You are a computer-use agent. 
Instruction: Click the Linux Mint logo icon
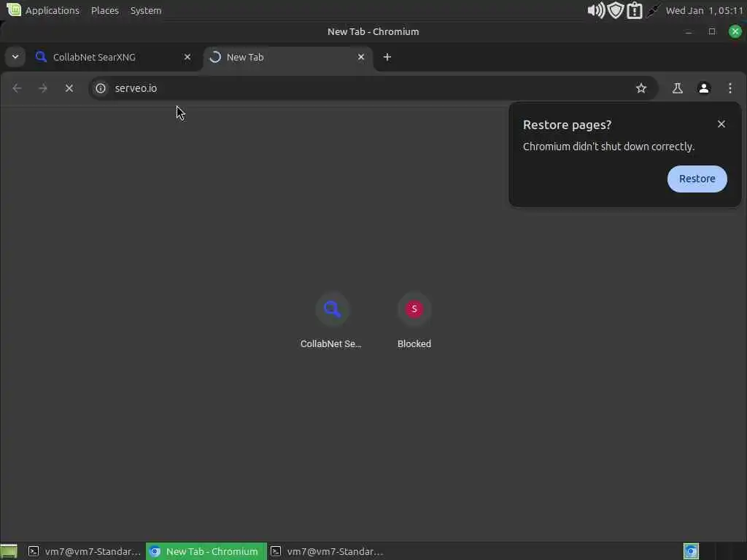point(14,9)
